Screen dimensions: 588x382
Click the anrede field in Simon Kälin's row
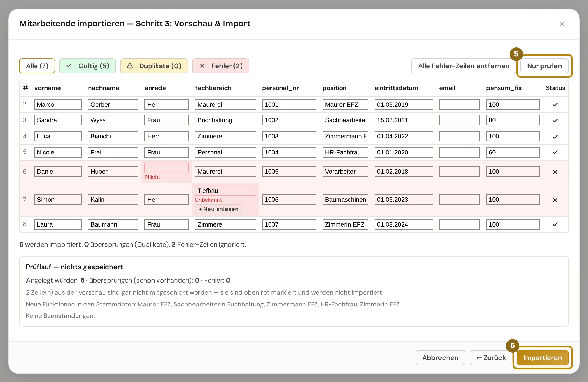pos(166,200)
